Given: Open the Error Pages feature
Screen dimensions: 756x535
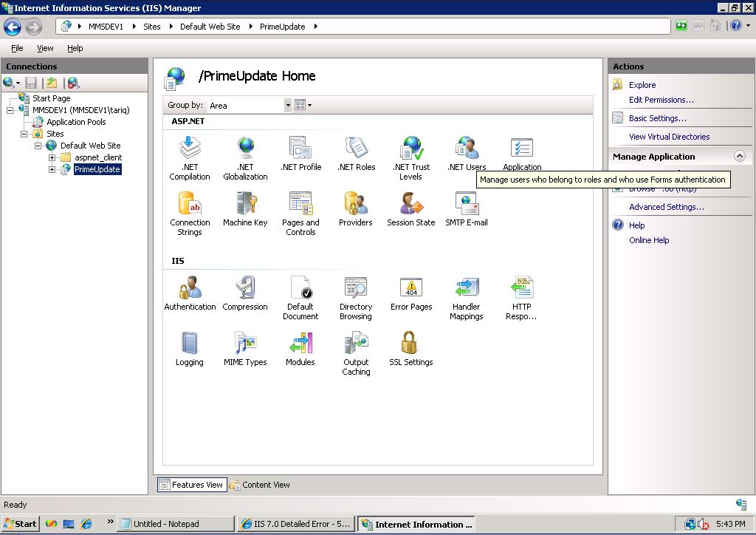Looking at the screenshot, I should pyautogui.click(x=411, y=293).
